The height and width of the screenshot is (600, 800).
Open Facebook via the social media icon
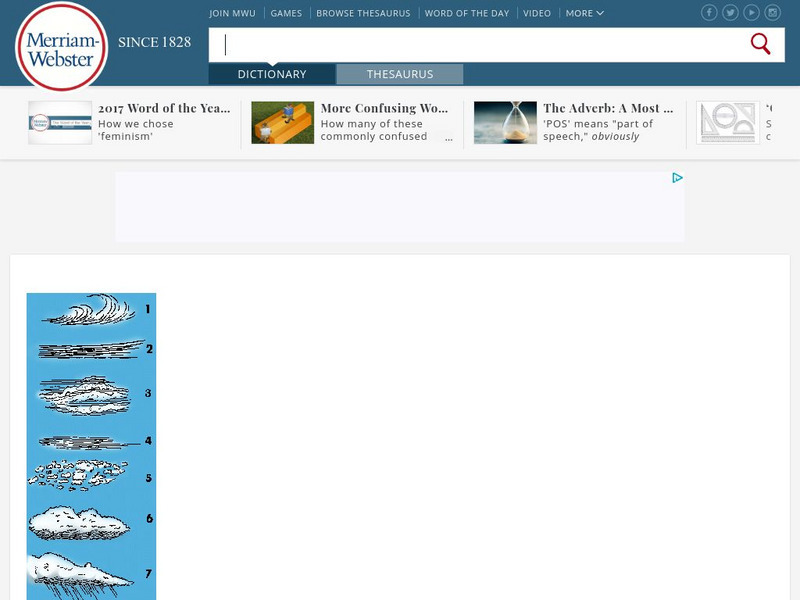pos(710,12)
